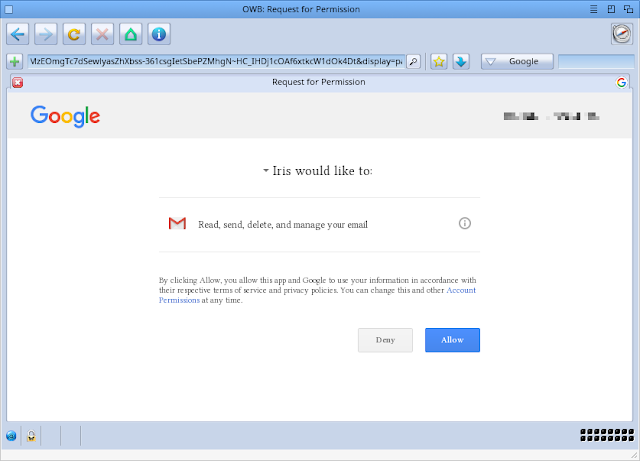Click the globe icon in the status bar
Image resolution: width=640 pixels, height=461 pixels.
(x=11, y=436)
